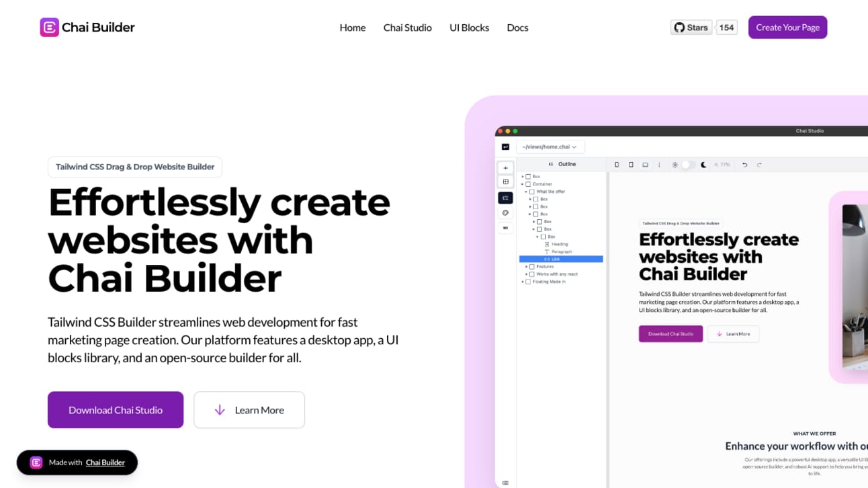
Task: Click the Create Your Page button
Action: [787, 28]
